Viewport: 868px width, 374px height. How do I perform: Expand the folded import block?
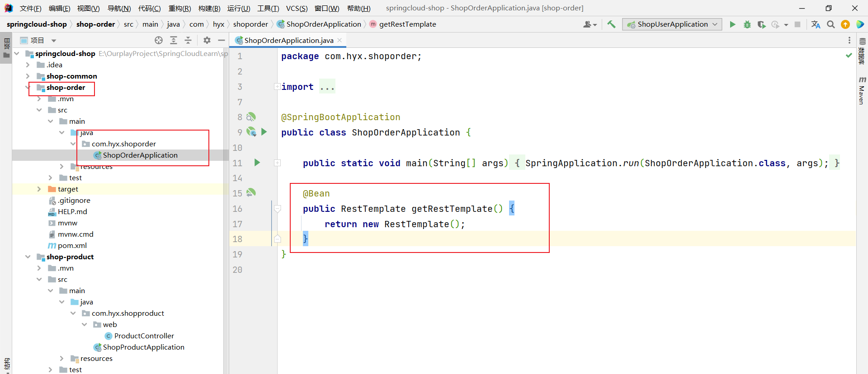[277, 87]
